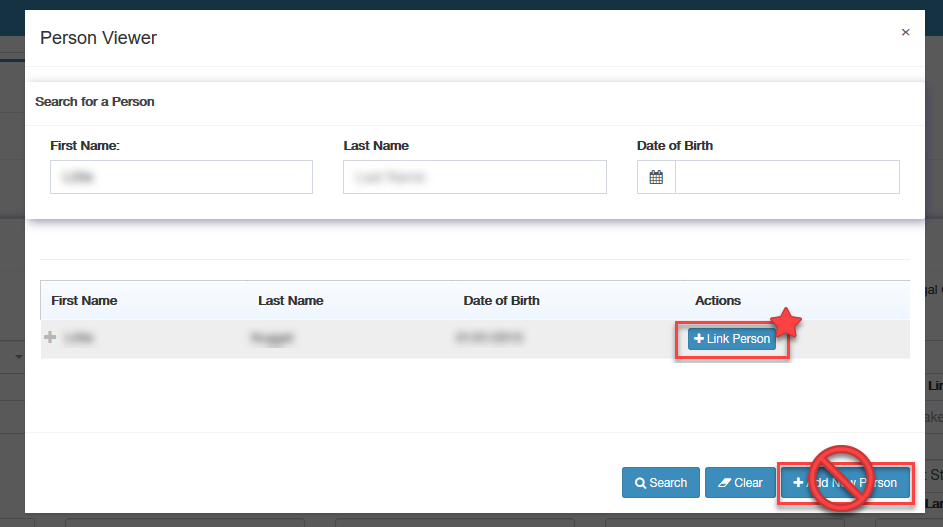Click the Search button
943x527 pixels.
(x=660, y=482)
